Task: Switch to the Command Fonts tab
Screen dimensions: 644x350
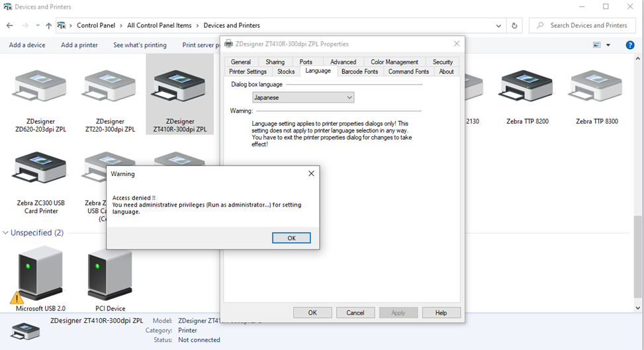Action: [408, 71]
